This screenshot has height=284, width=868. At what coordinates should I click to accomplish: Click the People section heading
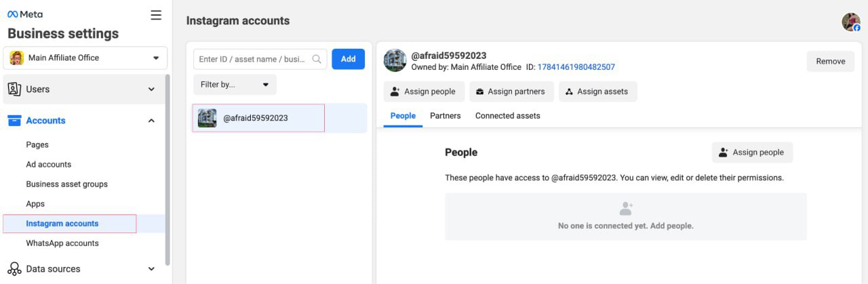(461, 153)
